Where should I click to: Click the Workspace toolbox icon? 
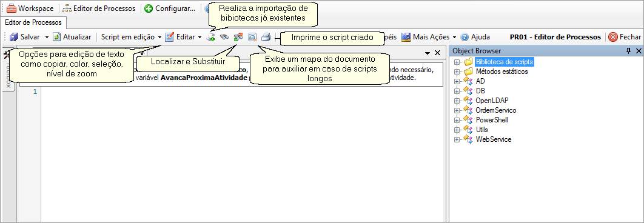(x=12, y=8)
